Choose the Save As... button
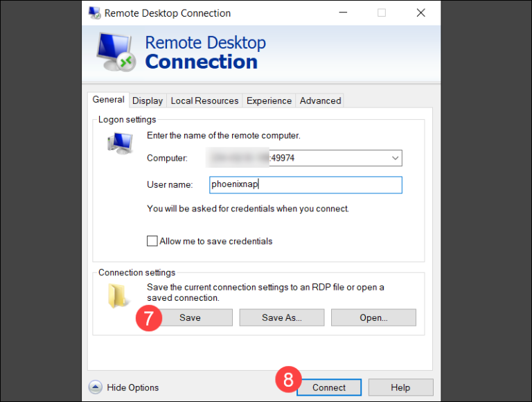 (x=282, y=317)
